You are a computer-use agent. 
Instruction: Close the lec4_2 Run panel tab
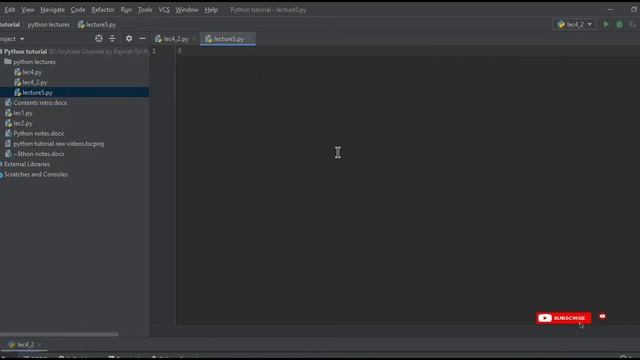coord(40,345)
